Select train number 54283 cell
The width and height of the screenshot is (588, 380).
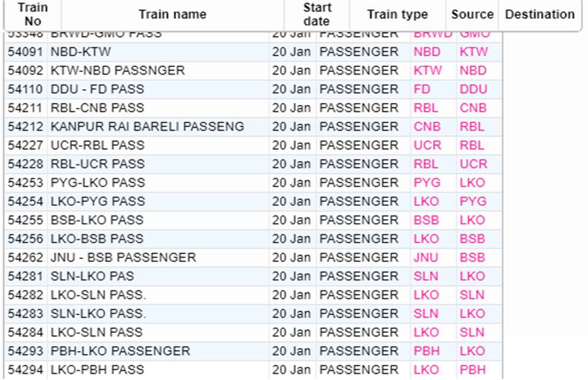click(26, 314)
